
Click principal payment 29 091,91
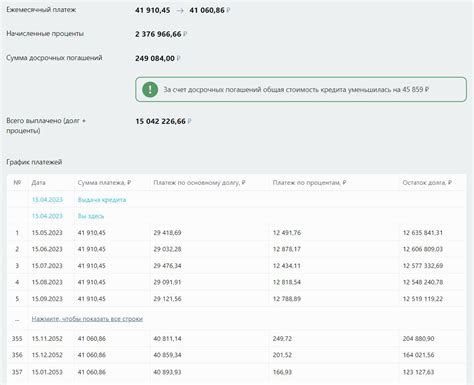pos(167,282)
